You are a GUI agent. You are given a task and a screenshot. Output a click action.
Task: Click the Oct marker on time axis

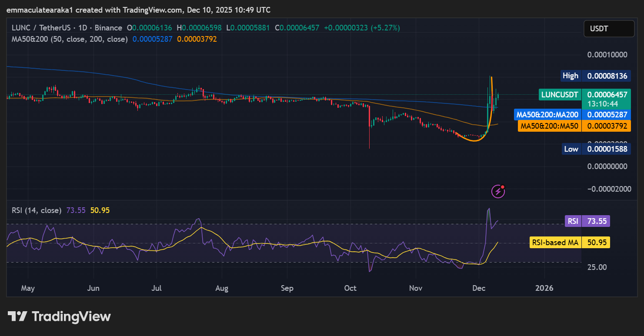350,288
